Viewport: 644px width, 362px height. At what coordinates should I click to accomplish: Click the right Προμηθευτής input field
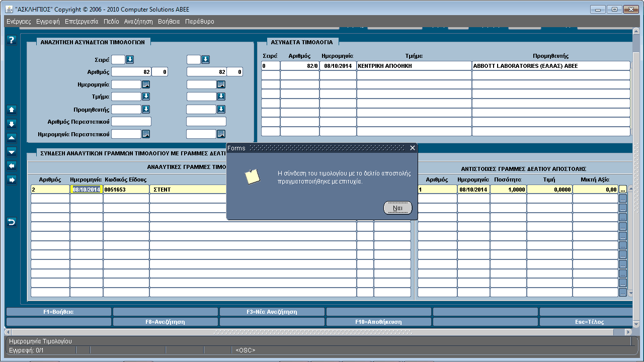pyautogui.click(x=201, y=109)
